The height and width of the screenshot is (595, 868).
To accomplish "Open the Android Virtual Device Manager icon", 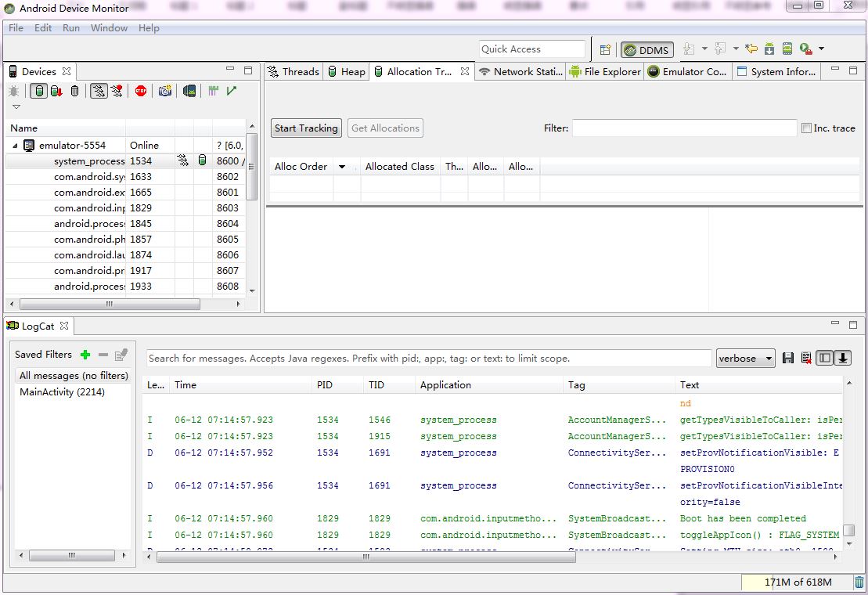I will (787, 49).
